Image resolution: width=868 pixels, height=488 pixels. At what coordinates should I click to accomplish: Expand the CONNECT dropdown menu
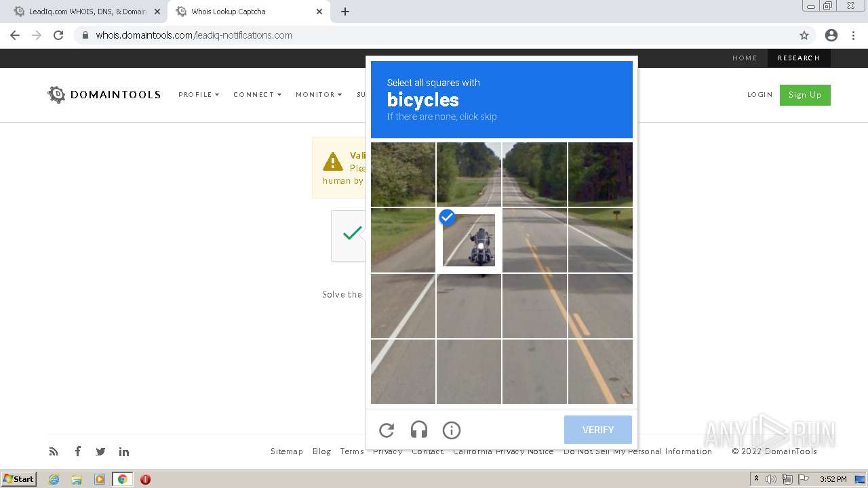coord(257,95)
